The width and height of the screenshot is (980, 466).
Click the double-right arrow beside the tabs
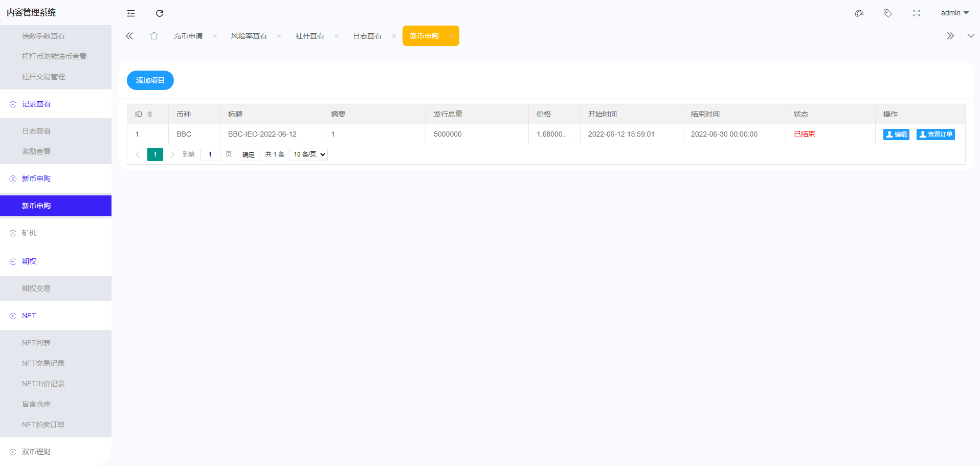[x=950, y=36]
